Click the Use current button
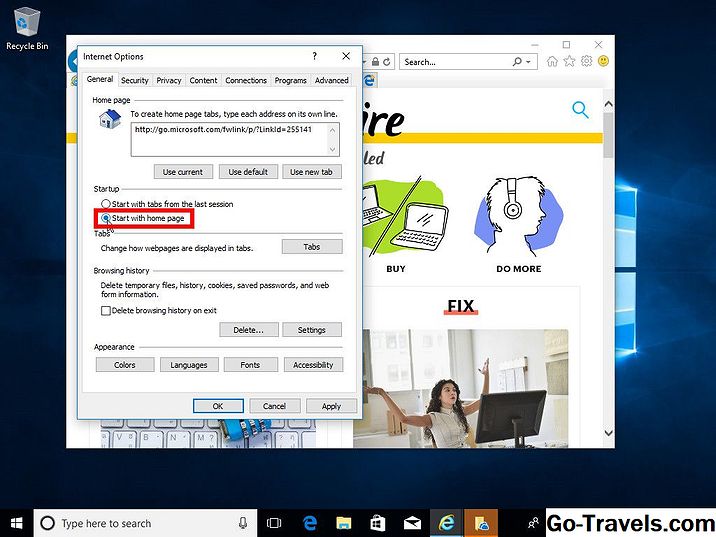Screen dimensions: 716x537 coord(183,172)
